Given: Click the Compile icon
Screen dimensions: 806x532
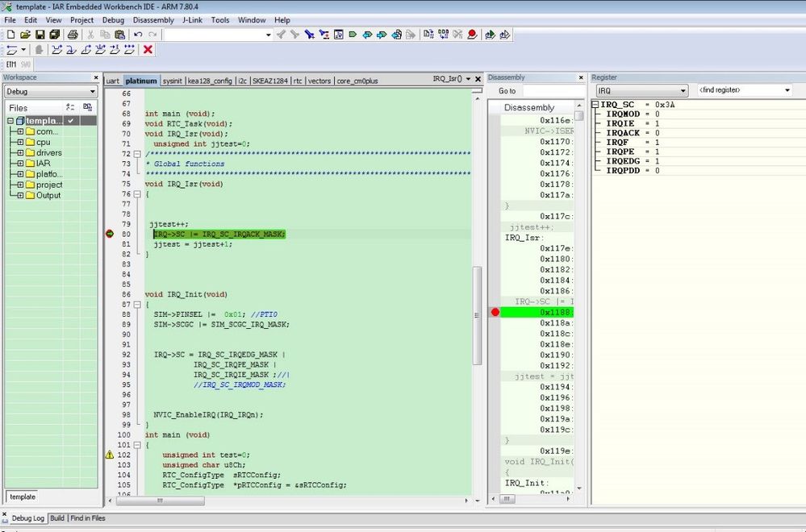Looking at the screenshot, I should tap(428, 35).
